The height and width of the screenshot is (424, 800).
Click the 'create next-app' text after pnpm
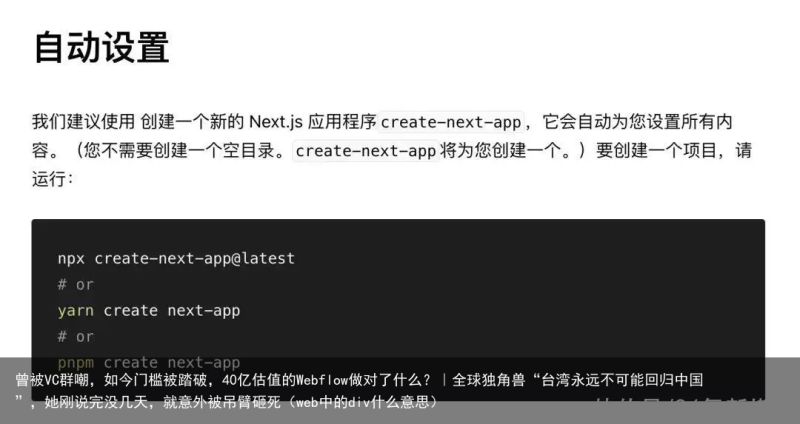[171, 363]
